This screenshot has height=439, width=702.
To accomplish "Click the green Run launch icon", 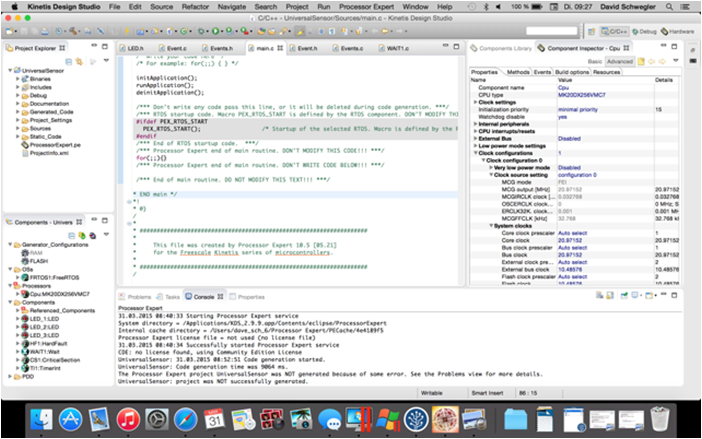I will tap(215, 31).
